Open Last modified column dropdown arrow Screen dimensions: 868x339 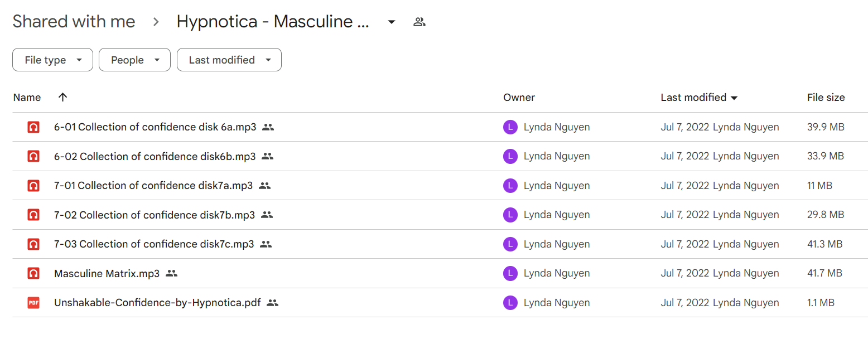[x=734, y=98]
